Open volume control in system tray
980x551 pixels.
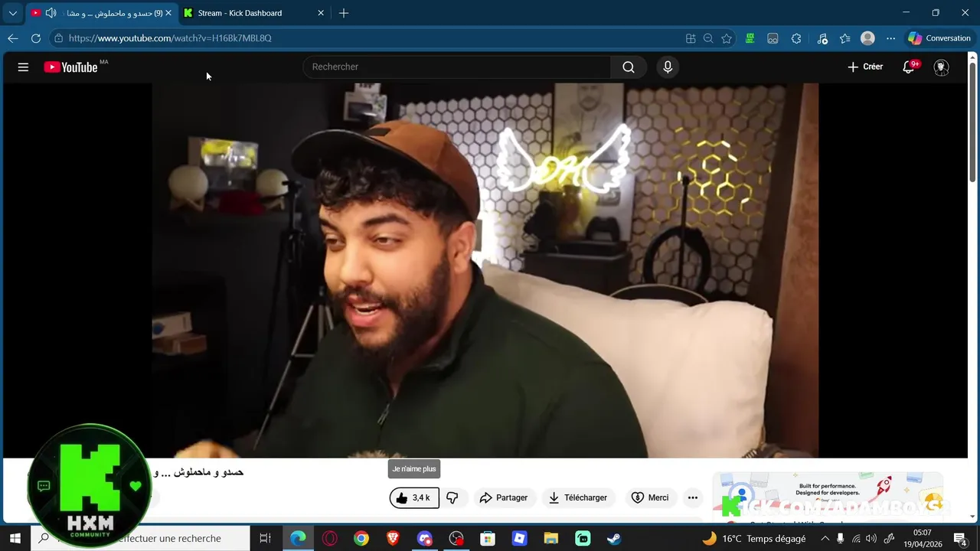point(871,539)
